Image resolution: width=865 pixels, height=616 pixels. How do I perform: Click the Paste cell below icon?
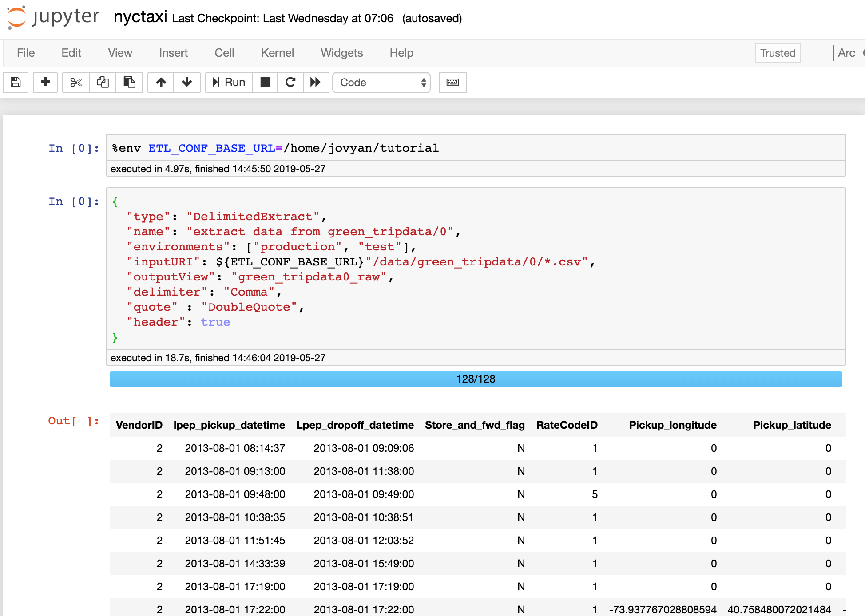(x=130, y=82)
